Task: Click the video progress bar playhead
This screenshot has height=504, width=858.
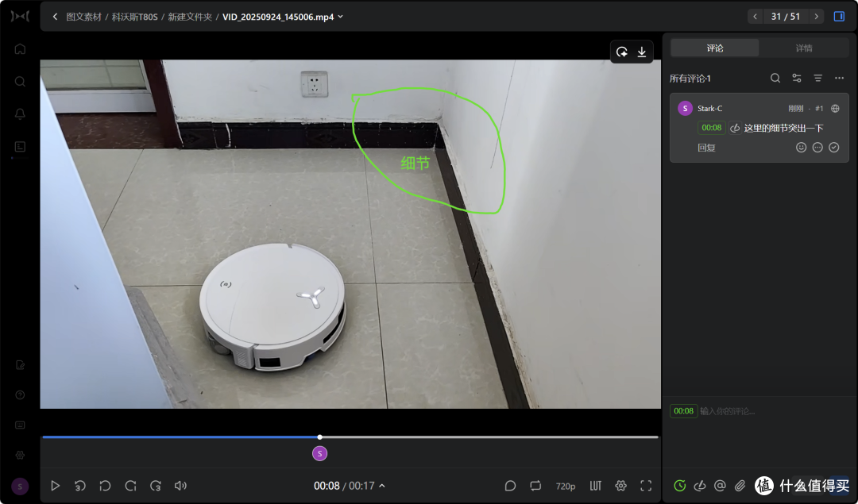Action: pyautogui.click(x=319, y=437)
